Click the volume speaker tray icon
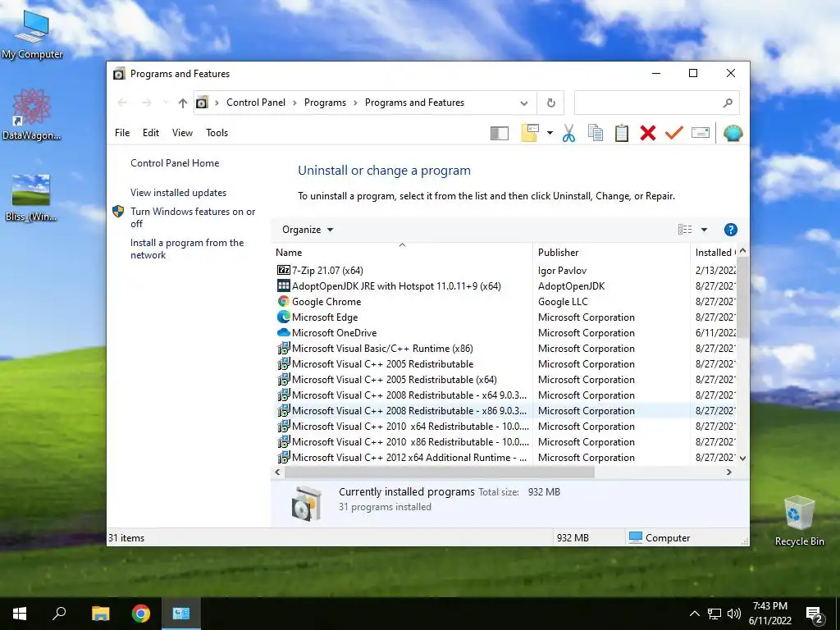 click(x=734, y=614)
